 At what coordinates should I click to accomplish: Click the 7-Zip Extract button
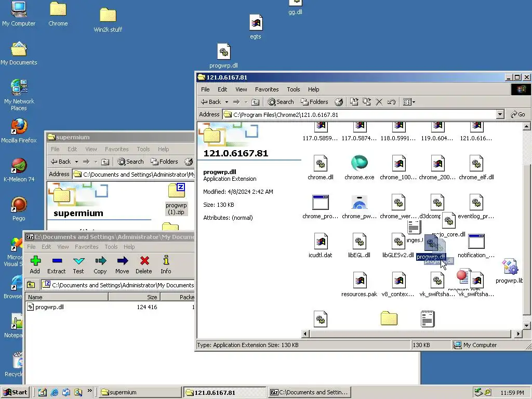56,264
